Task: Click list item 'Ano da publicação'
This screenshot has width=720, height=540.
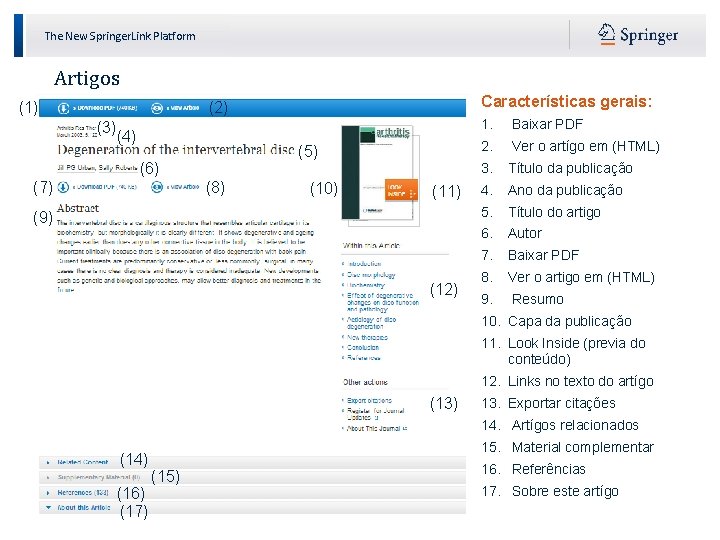Action: point(565,190)
